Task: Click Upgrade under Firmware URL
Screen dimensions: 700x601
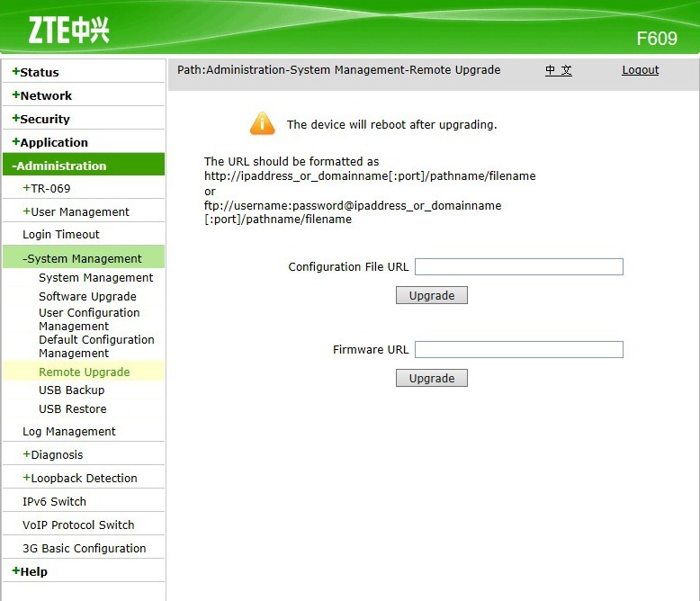Action: point(432,378)
